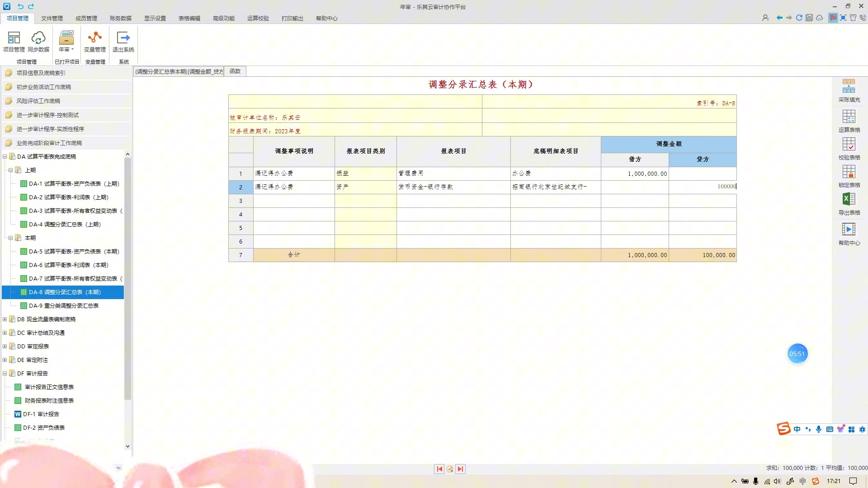Lock the table with 锁定表格

pyautogui.click(x=849, y=172)
